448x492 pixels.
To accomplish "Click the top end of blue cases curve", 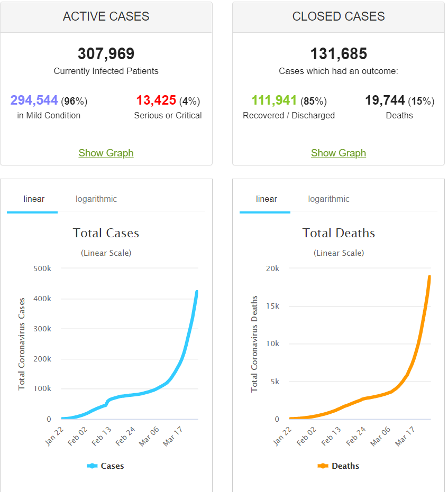I will point(197,292).
